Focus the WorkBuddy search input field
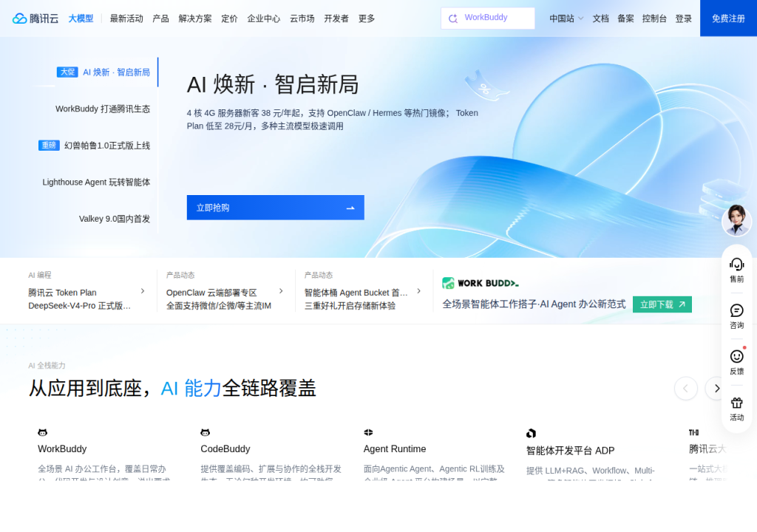Viewport: 757px width, 532px height. pyautogui.click(x=488, y=18)
